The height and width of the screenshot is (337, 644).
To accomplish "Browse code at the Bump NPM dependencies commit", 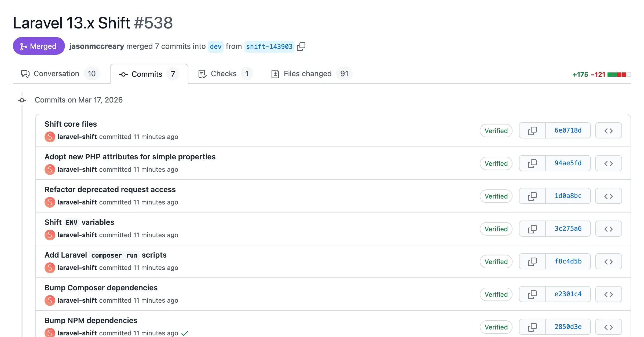I will [x=608, y=327].
